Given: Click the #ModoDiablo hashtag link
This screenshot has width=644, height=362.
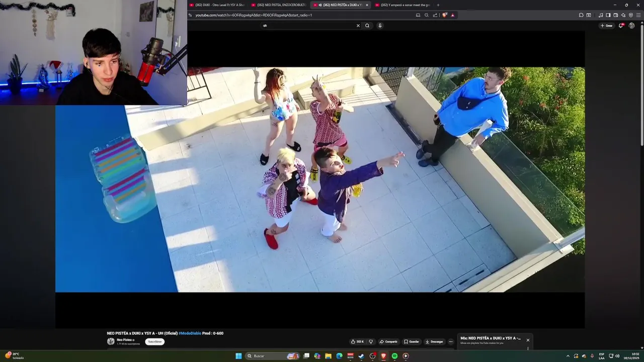Looking at the screenshot, I should 190,333.
